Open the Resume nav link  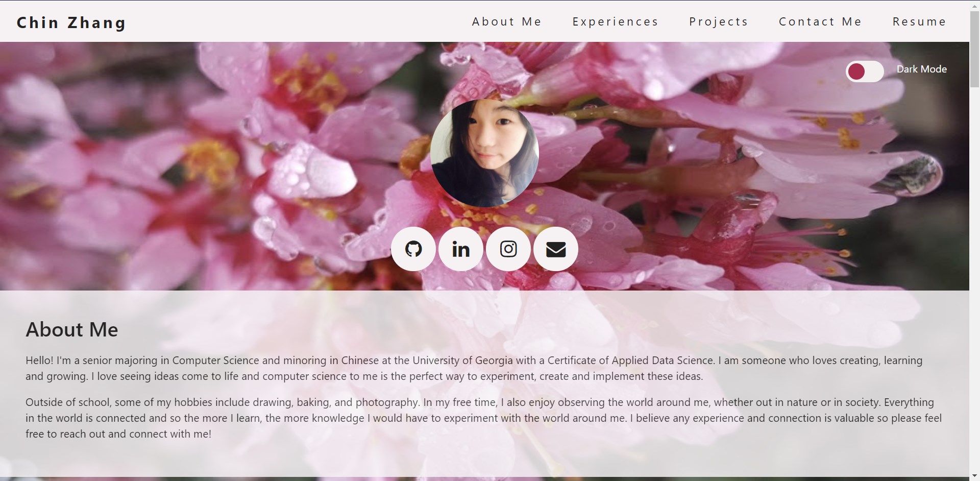coord(919,22)
